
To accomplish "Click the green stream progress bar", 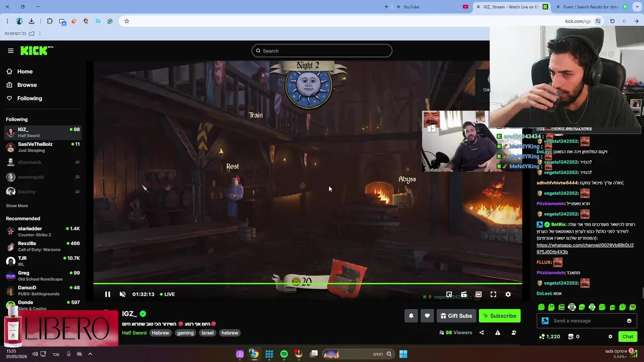I will (307, 284).
